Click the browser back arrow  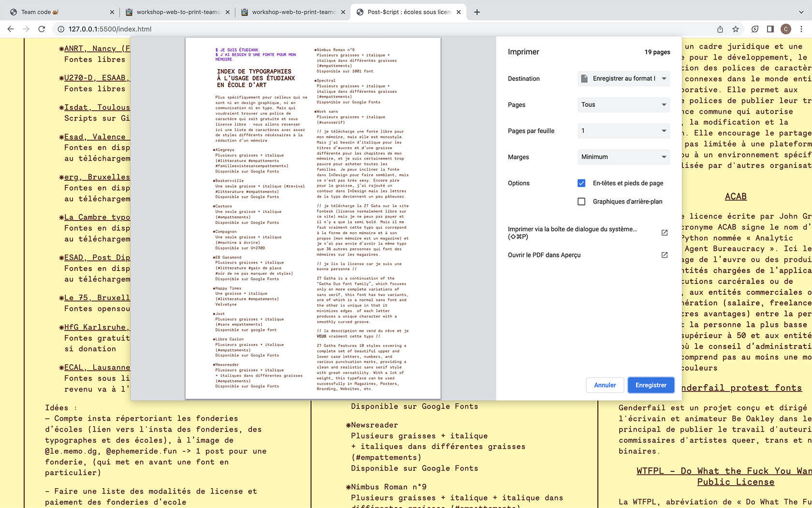point(11,29)
